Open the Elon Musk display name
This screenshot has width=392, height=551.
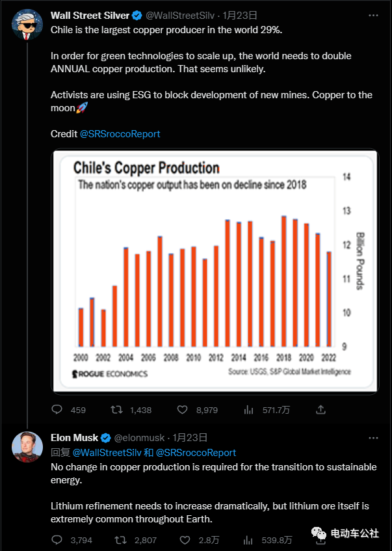click(75, 438)
